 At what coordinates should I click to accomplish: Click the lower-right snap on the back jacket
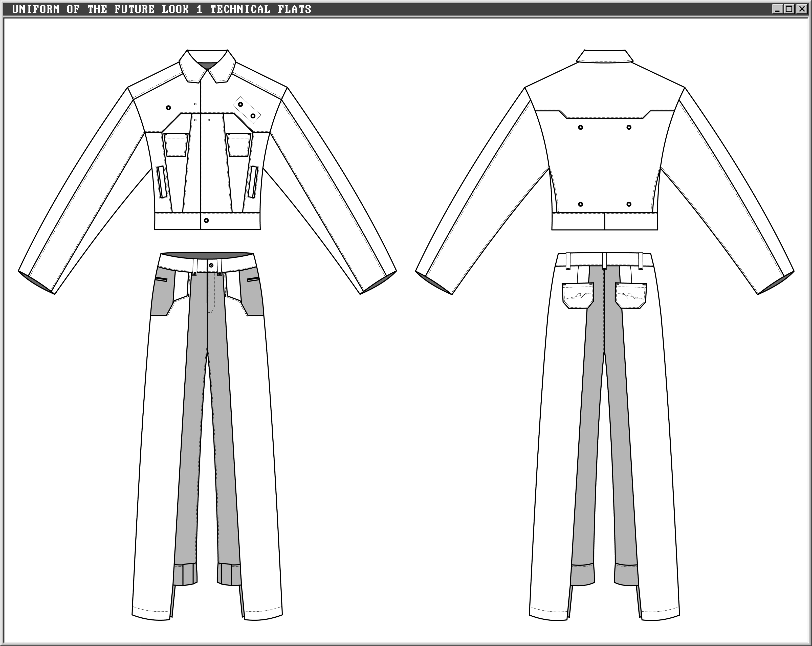coord(629,204)
